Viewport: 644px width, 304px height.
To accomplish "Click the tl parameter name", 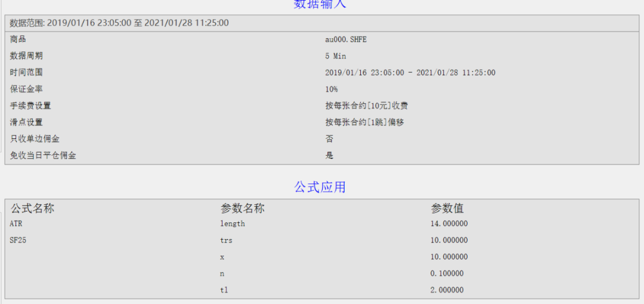I will pyautogui.click(x=224, y=290).
